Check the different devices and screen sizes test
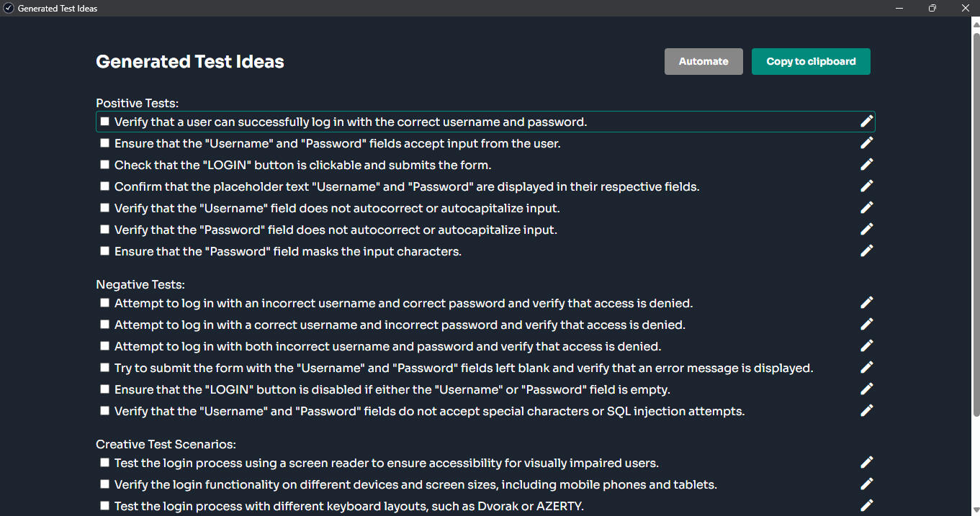This screenshot has height=516, width=980. [105, 484]
